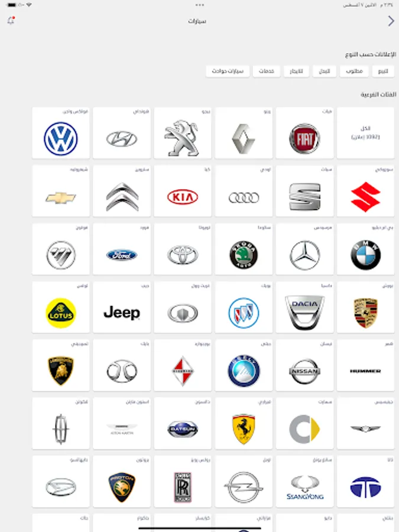The image size is (399, 532).
Task: Tap the Lamborghini bull logo
Action: [x=61, y=371]
